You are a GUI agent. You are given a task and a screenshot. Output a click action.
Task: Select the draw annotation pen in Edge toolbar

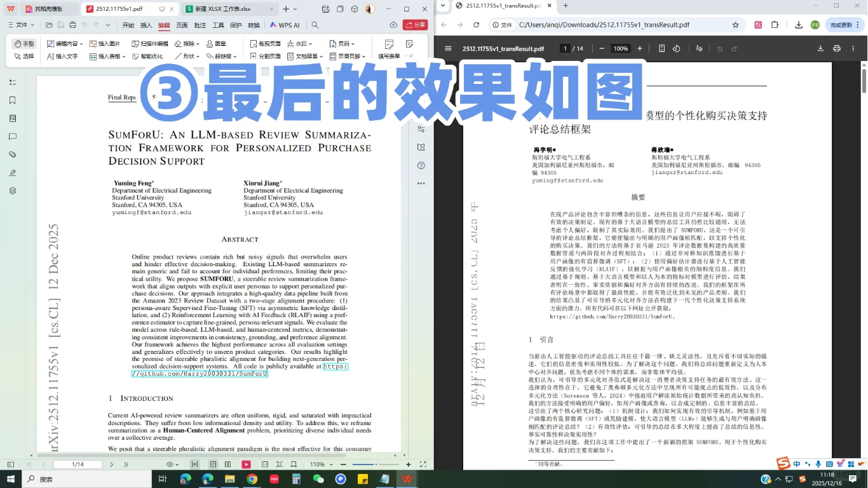click(699, 48)
